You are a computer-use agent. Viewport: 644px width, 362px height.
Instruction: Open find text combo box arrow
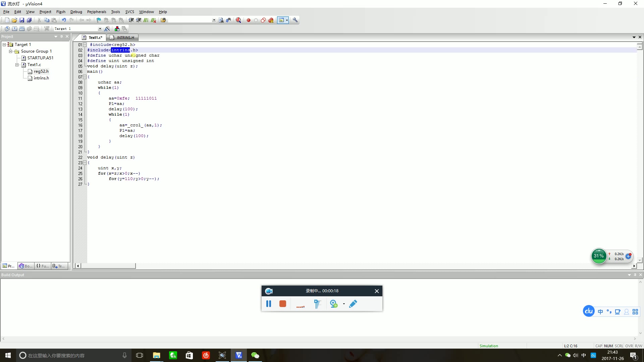[x=214, y=20]
